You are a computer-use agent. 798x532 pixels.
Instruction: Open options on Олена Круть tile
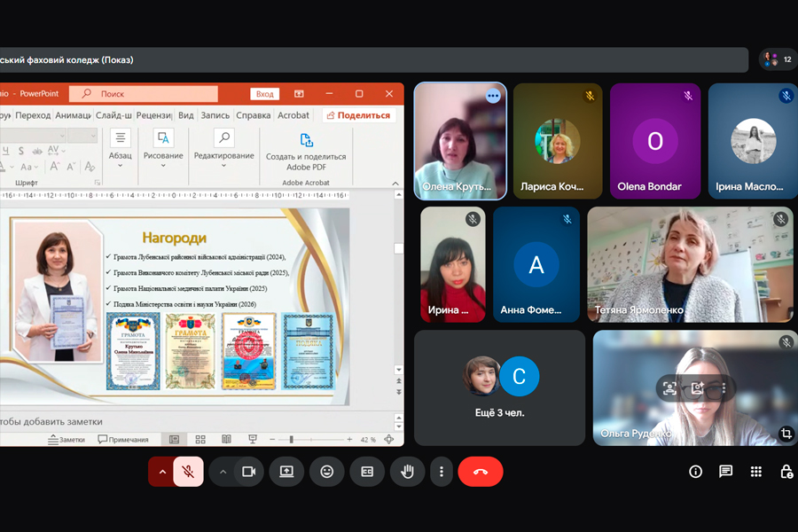[493, 96]
